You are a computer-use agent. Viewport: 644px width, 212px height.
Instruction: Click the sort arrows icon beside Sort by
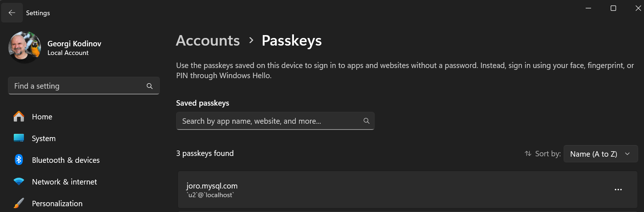tap(528, 153)
